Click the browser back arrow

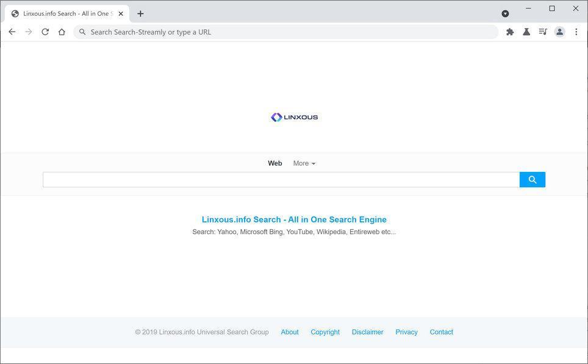pos(12,32)
